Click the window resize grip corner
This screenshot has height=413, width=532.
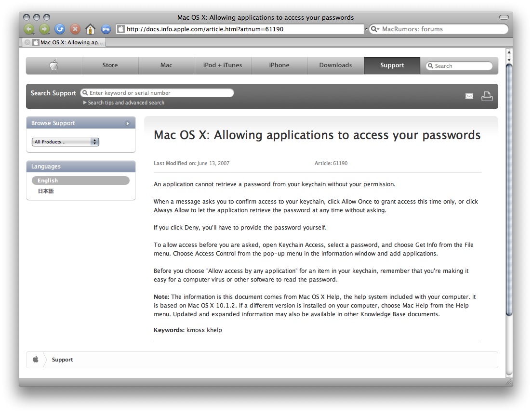pos(508,382)
